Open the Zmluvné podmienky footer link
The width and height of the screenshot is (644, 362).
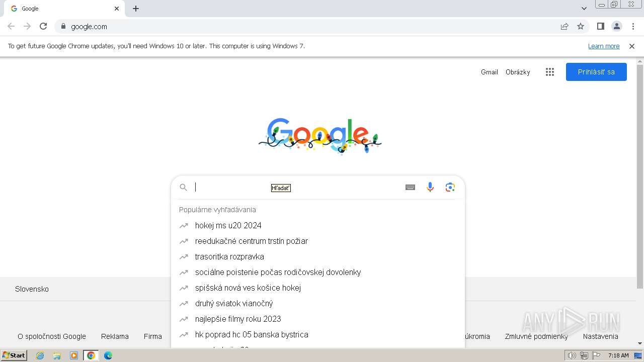[536, 336]
